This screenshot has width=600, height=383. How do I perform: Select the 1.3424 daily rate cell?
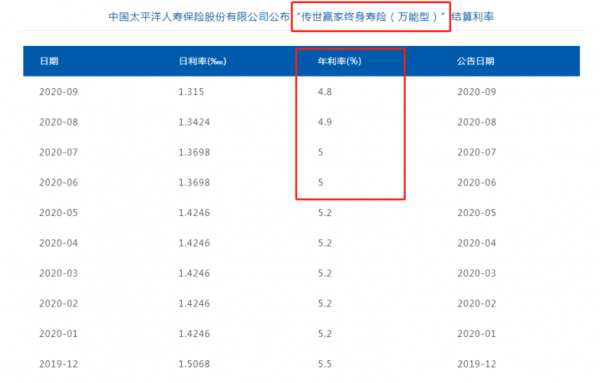(194, 122)
